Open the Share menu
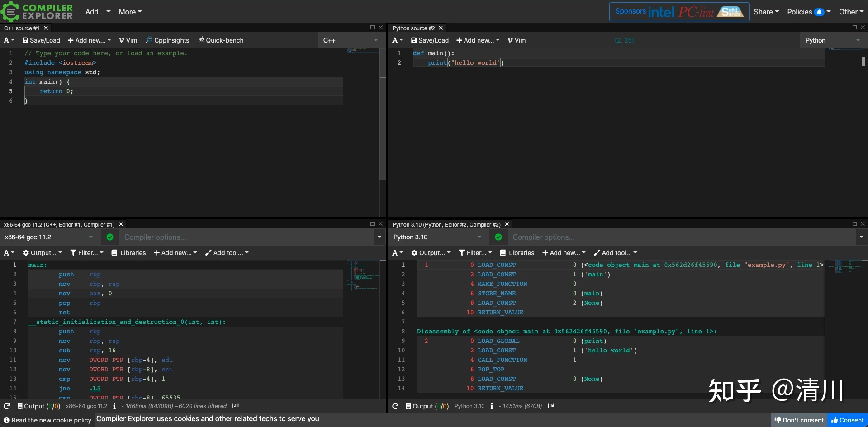The height and width of the screenshot is (427, 868). [766, 12]
